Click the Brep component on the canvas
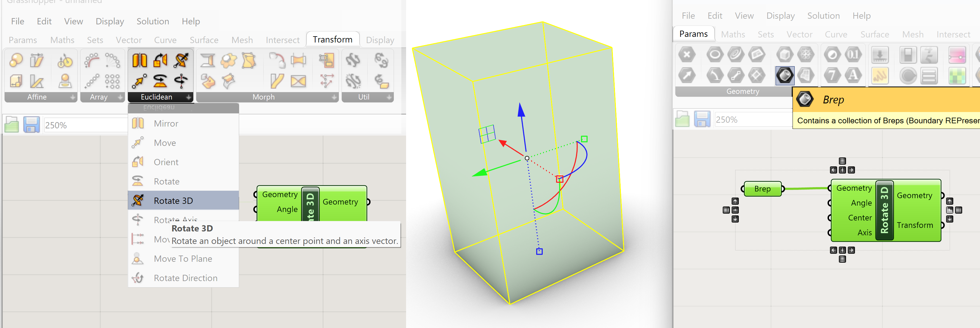980x328 pixels. coord(762,189)
